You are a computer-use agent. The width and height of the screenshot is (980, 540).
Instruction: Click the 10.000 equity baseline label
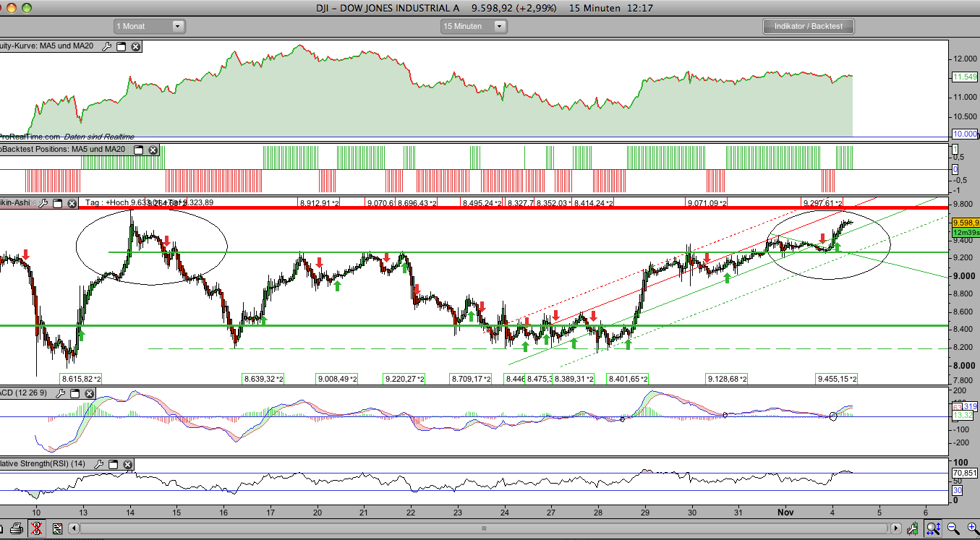[966, 134]
